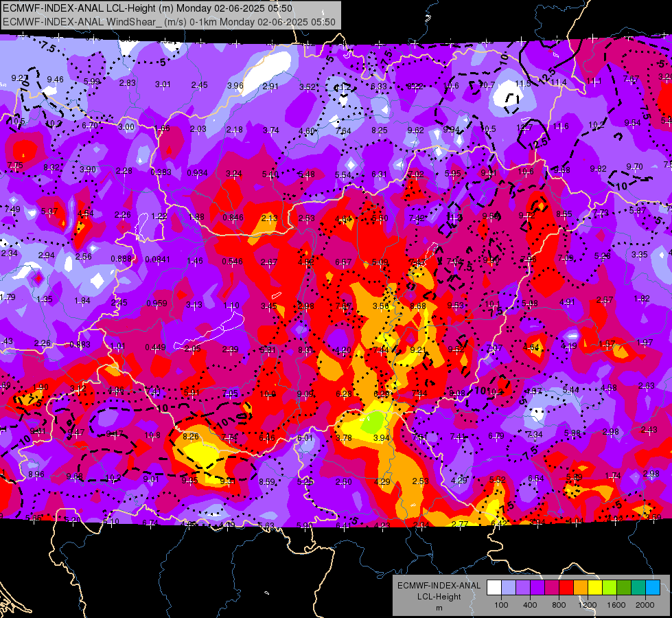This screenshot has width=672, height=618.
Task: Click the magenta legend swatch
Action: [552, 588]
